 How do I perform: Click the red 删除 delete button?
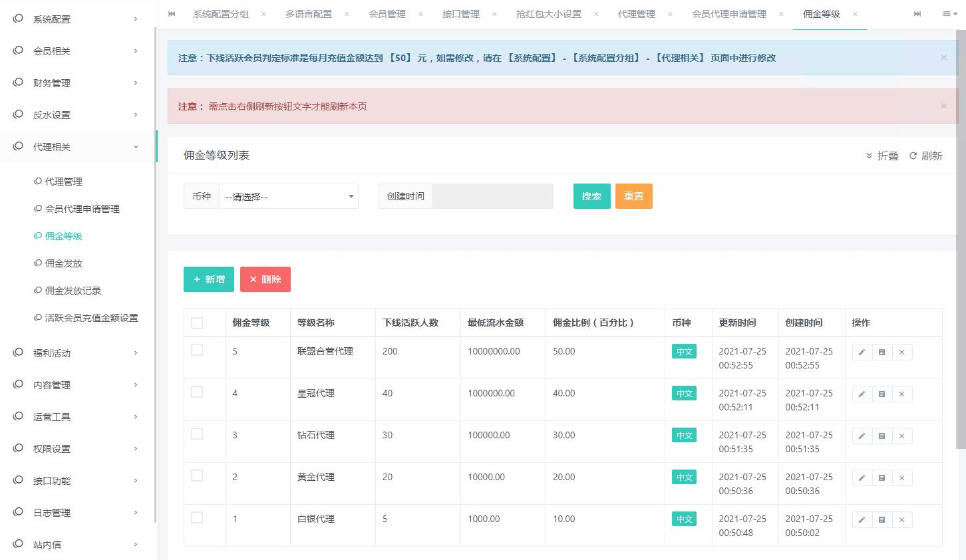(x=265, y=279)
